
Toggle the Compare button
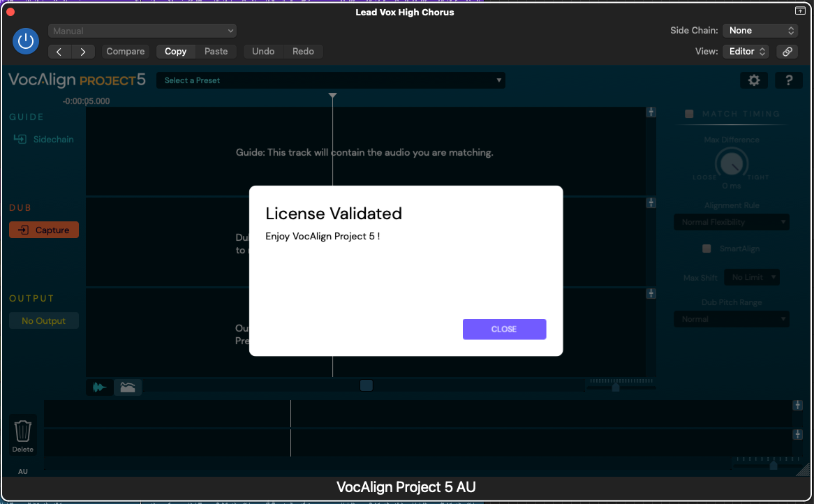126,52
